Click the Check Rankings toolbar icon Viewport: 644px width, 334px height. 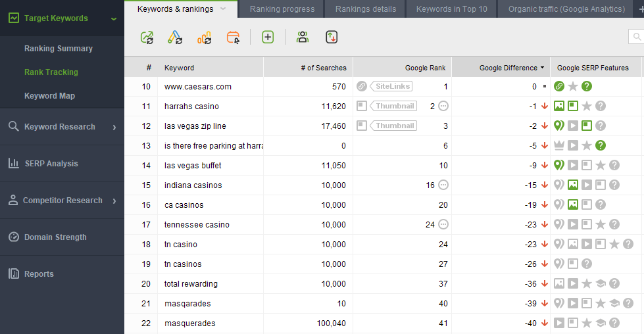(x=147, y=37)
